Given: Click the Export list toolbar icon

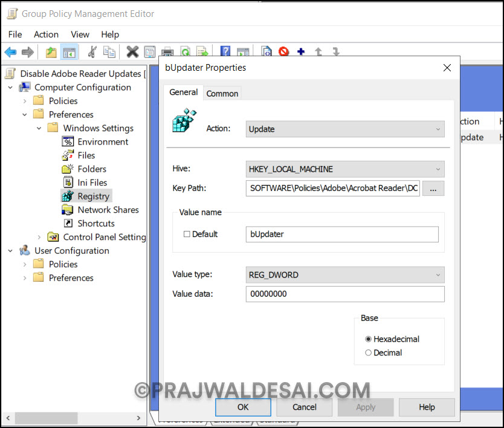Looking at the screenshot, I should click(x=202, y=51).
